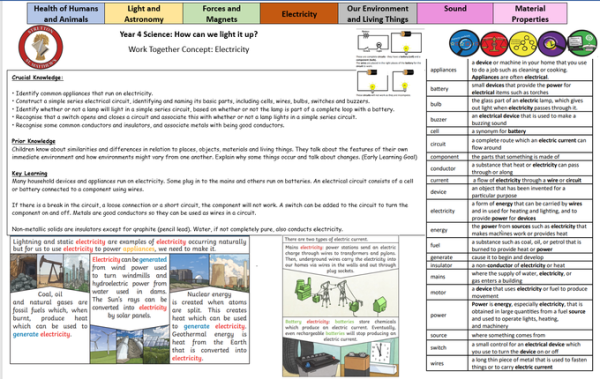Open the Material Properties tab

coord(530,13)
